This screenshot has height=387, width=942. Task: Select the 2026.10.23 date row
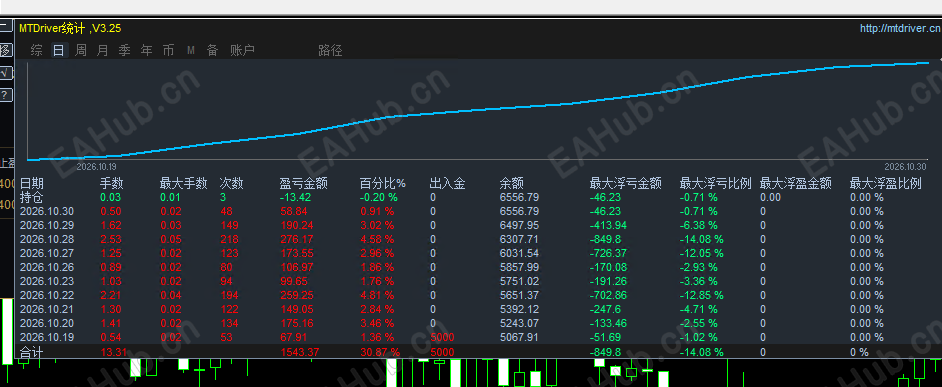pyautogui.click(x=47, y=281)
